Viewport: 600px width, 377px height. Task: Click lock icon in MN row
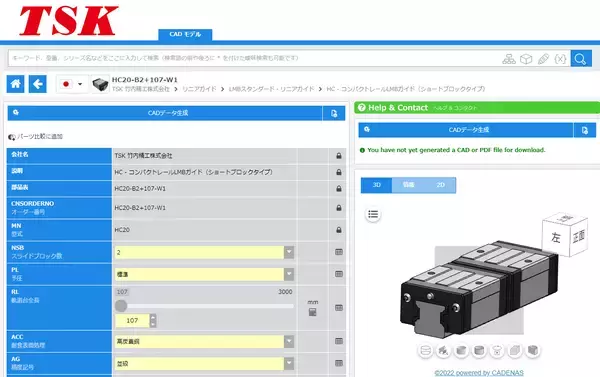pyautogui.click(x=339, y=230)
